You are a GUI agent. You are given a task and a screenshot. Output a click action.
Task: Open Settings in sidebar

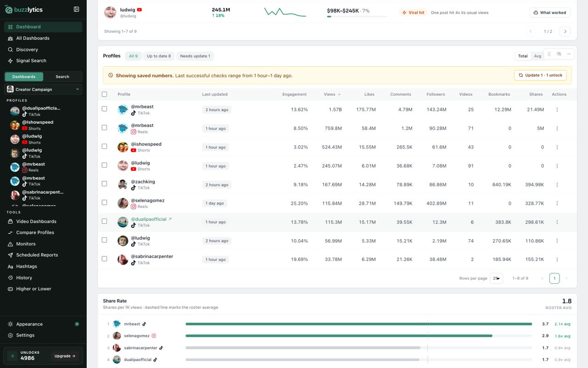43,335
